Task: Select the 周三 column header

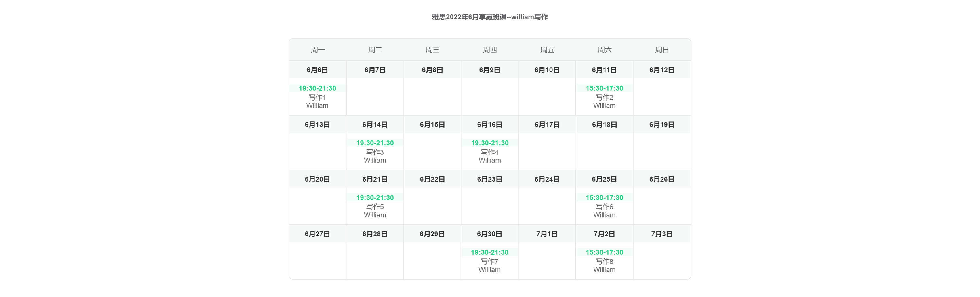Action: tap(432, 50)
